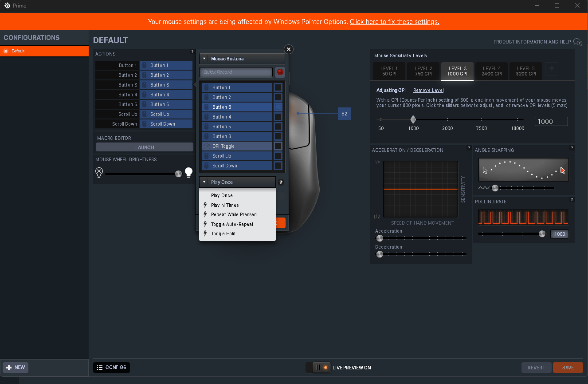
Task: Add a new CPI level with the plus button
Action: pos(552,69)
